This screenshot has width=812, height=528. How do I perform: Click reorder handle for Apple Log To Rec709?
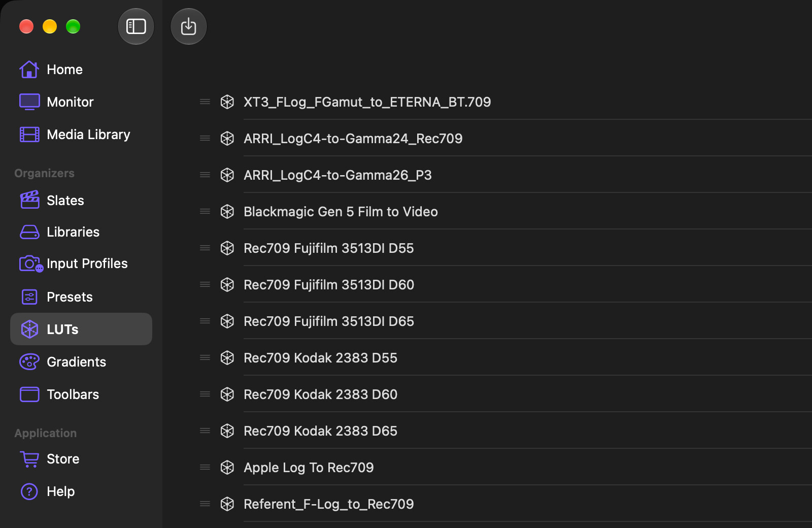(205, 468)
